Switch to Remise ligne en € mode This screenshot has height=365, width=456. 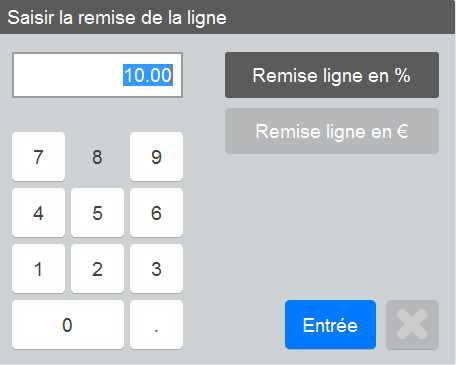pyautogui.click(x=332, y=131)
